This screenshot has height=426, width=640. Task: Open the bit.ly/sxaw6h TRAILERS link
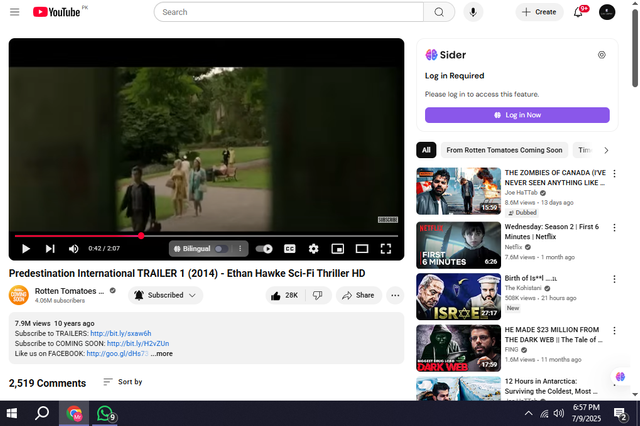coord(121,333)
